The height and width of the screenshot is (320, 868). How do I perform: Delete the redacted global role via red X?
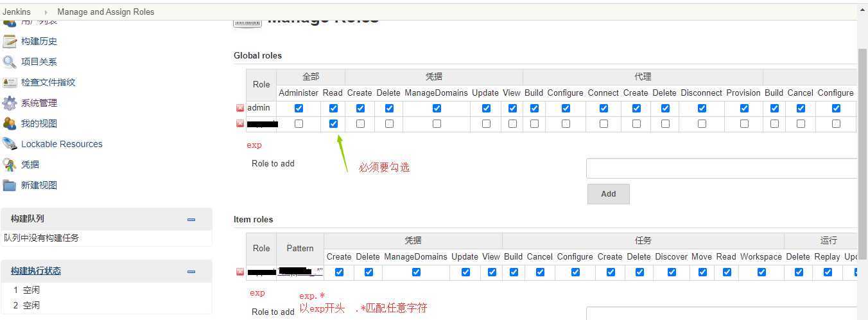point(240,124)
